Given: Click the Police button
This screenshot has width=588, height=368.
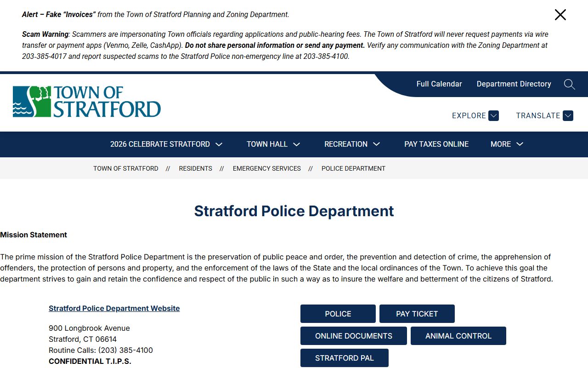Looking at the screenshot, I should [x=338, y=314].
